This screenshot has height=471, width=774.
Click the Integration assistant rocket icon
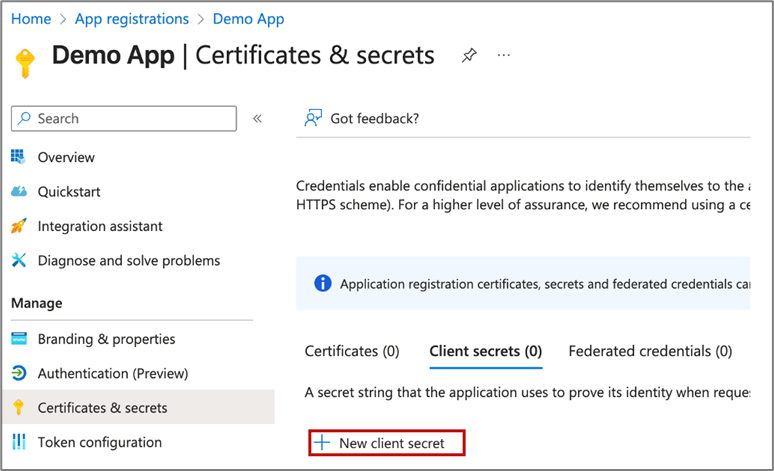tap(19, 226)
